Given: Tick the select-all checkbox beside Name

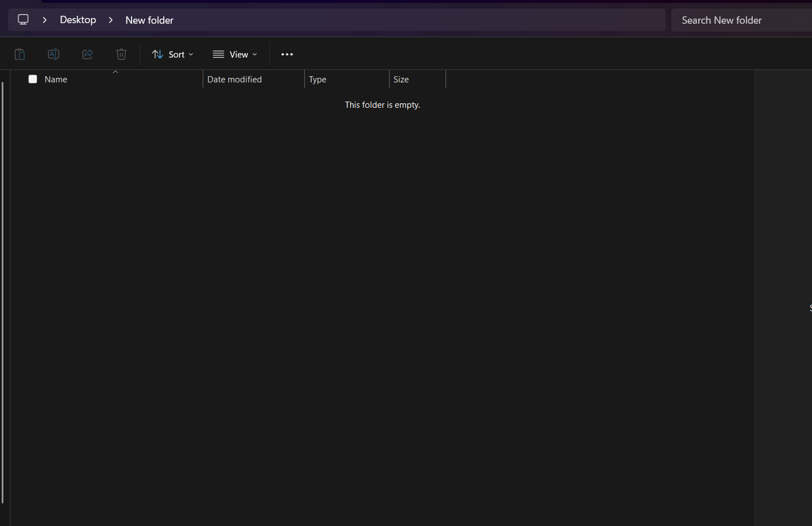Looking at the screenshot, I should click(33, 79).
